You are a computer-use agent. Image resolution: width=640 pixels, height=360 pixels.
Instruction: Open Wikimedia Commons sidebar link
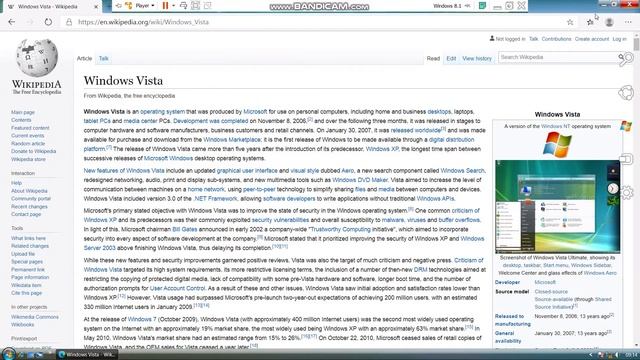coord(35,317)
